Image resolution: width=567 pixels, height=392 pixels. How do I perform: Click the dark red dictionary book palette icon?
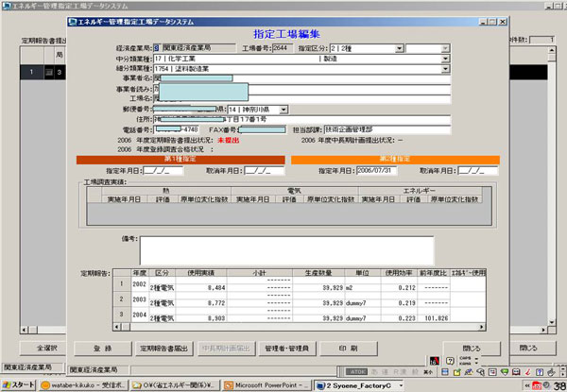pos(516,372)
